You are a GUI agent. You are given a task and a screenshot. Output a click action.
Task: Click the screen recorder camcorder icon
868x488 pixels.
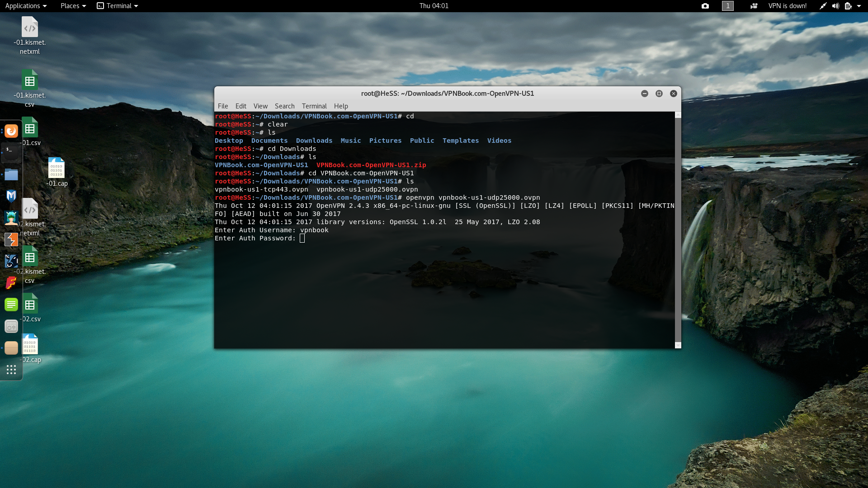[754, 6]
